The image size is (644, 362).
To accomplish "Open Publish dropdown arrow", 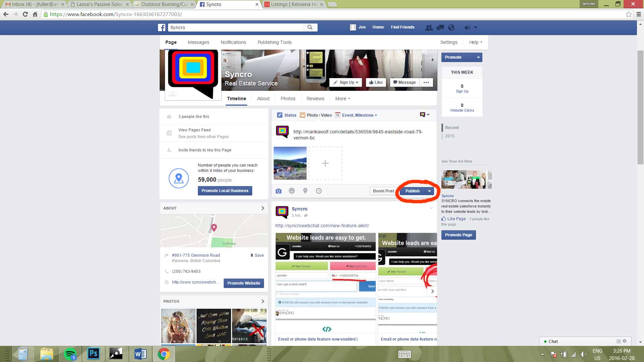I will 429,191.
